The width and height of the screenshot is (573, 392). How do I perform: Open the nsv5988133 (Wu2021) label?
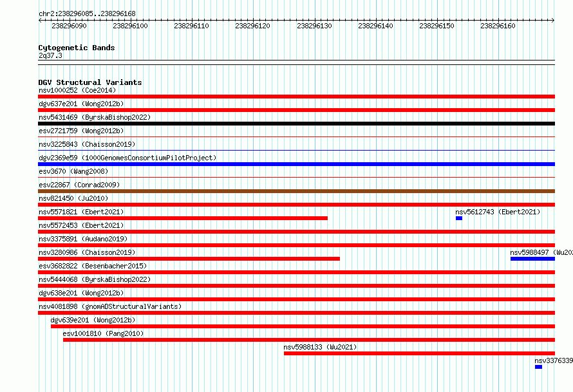coord(320,347)
